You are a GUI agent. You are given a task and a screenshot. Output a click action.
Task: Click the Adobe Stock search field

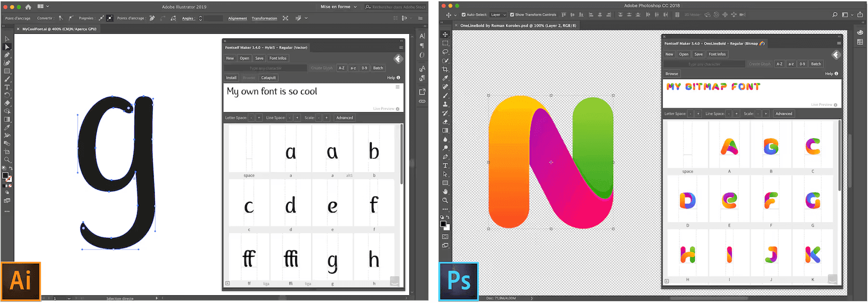[x=395, y=7]
